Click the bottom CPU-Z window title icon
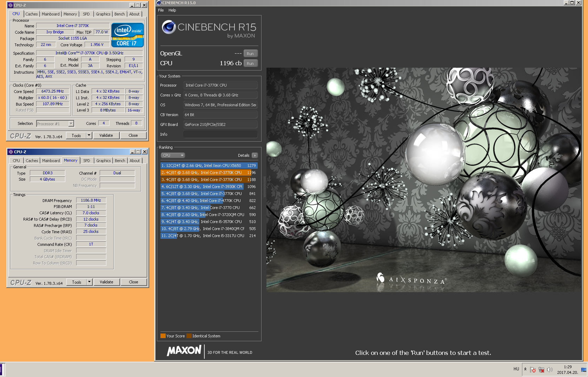 pyautogui.click(x=11, y=152)
